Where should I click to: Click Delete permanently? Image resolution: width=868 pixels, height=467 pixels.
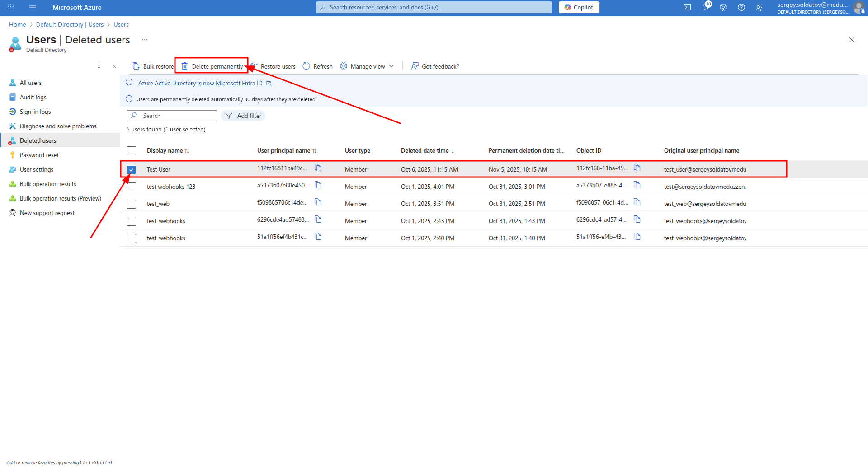(x=212, y=66)
